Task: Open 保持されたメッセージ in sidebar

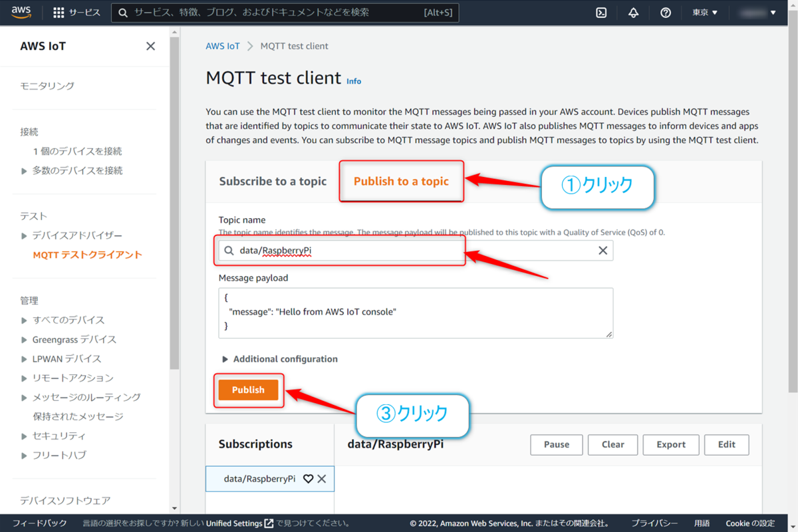Action: (x=78, y=416)
